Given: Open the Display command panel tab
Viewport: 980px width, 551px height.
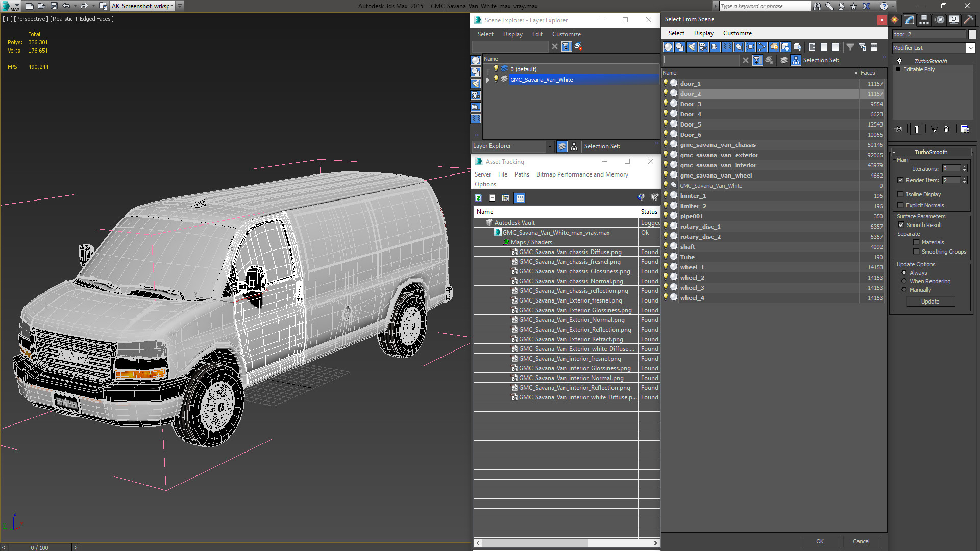Looking at the screenshot, I should coord(954,20).
